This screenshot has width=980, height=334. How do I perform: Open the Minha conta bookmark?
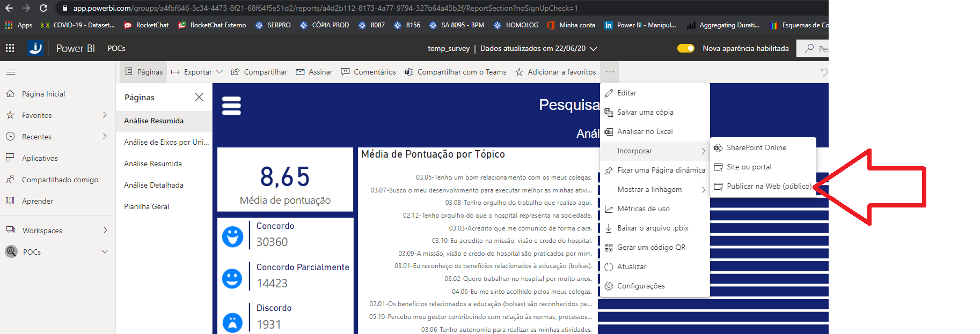571,25
